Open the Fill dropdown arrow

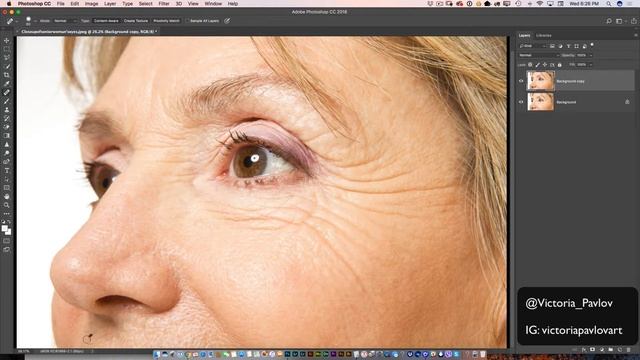(591, 64)
